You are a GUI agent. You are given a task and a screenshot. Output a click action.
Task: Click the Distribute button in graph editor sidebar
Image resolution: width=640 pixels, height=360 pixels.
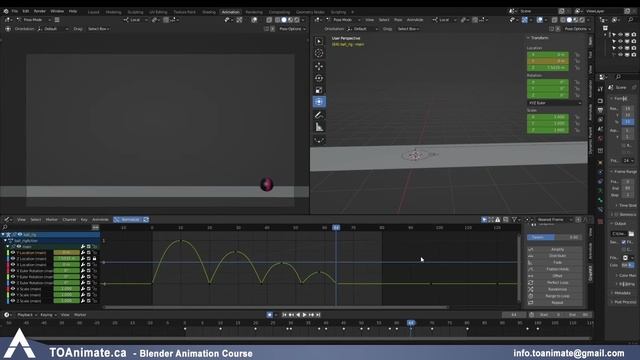pos(554,256)
